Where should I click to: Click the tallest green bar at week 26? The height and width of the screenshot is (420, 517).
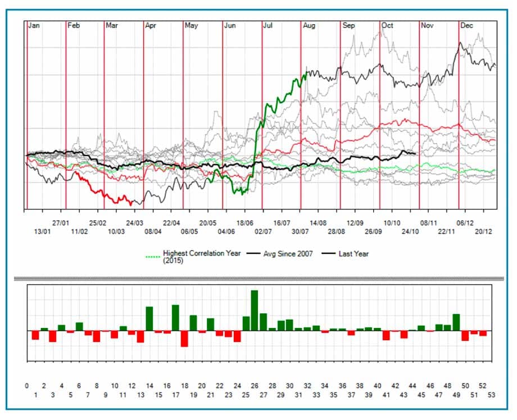pyautogui.click(x=254, y=311)
